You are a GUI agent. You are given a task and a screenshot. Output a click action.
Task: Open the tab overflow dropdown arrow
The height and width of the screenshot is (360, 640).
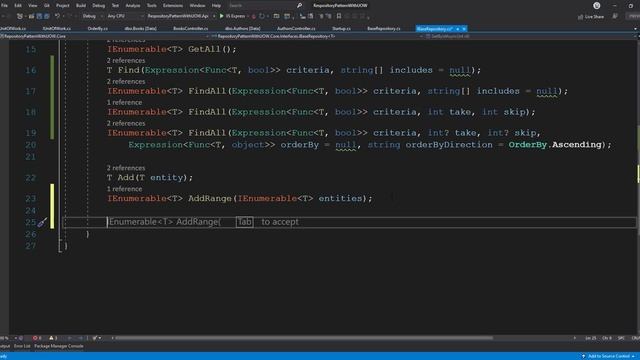(635, 29)
